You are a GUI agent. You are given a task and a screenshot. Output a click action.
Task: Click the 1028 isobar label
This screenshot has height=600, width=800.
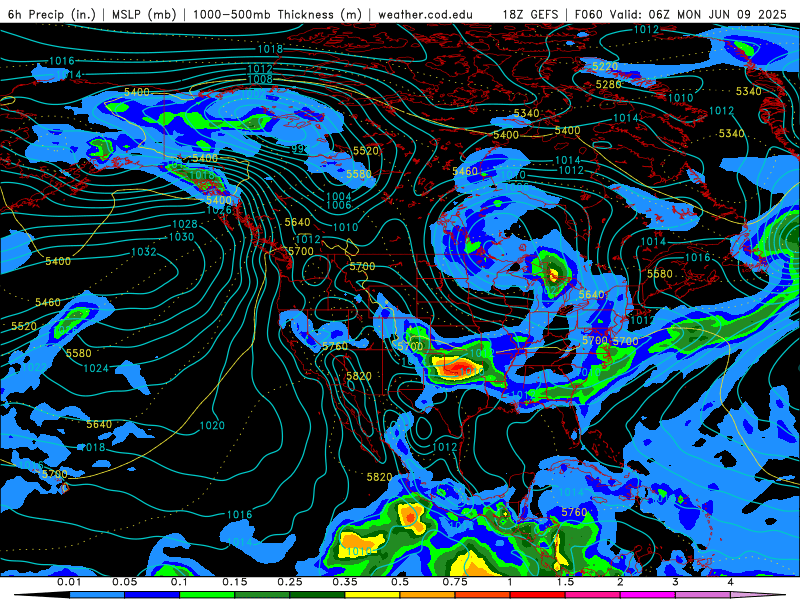coord(185,224)
